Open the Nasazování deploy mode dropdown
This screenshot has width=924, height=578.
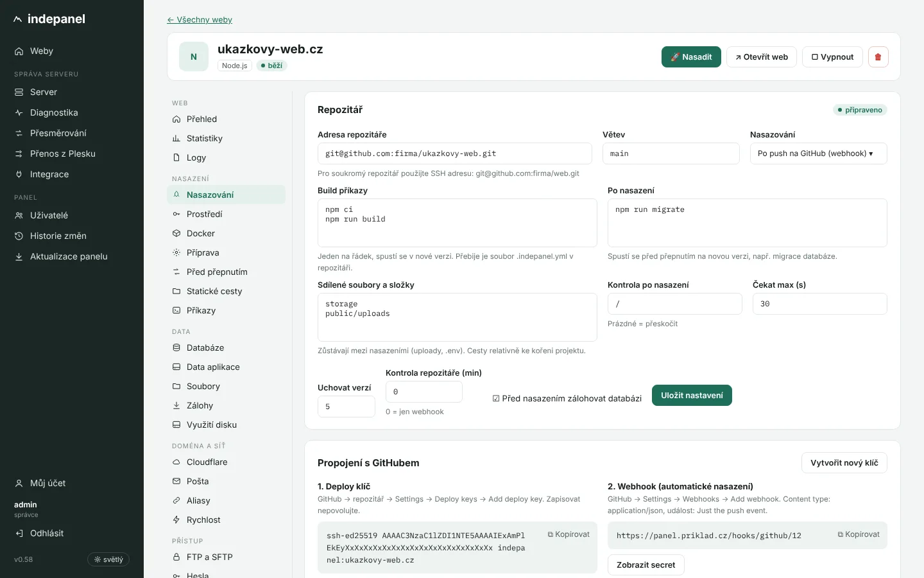point(819,153)
